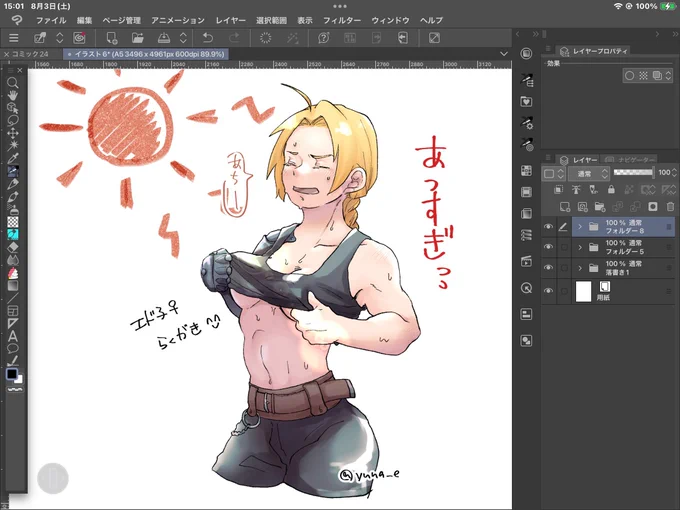Open the hamburger main menu button

(13, 38)
